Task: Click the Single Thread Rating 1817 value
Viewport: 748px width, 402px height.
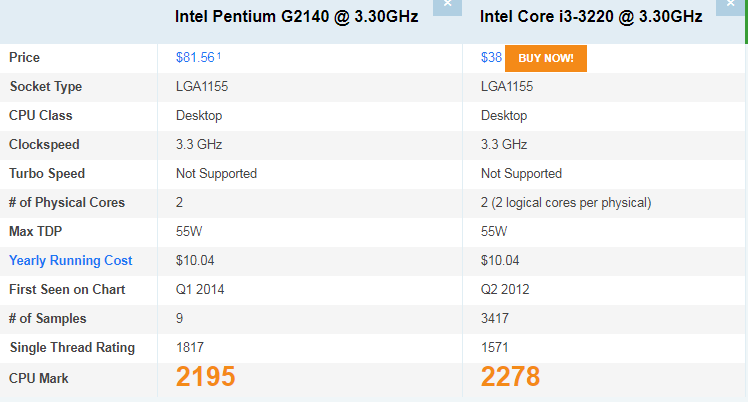Action: click(x=190, y=347)
